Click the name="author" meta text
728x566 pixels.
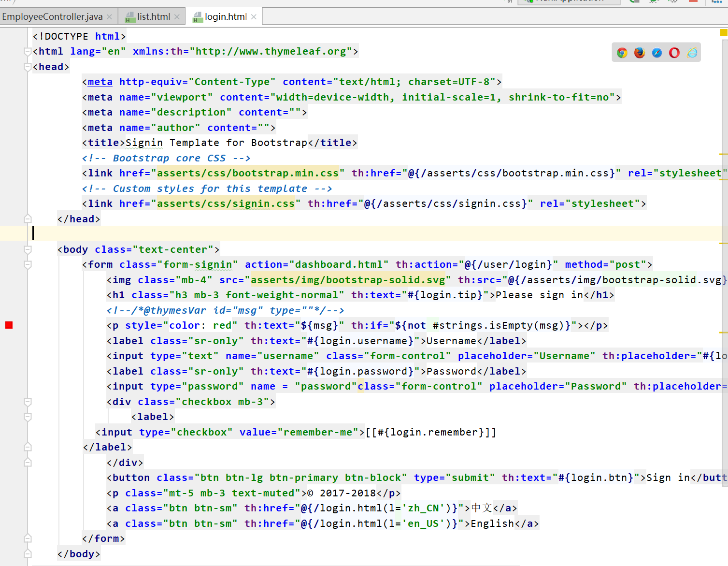(x=160, y=128)
